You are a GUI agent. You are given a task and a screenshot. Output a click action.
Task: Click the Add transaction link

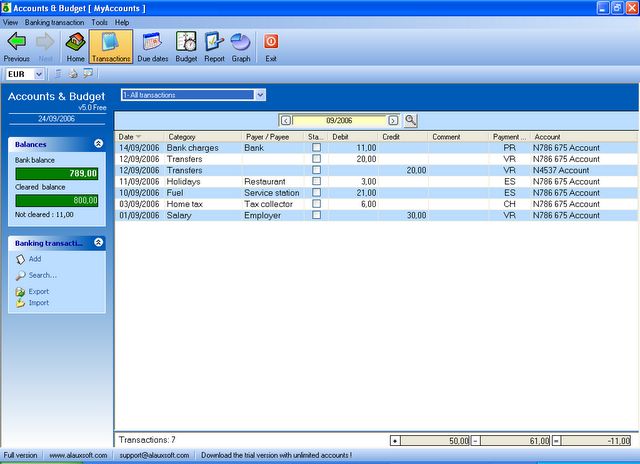click(35, 259)
